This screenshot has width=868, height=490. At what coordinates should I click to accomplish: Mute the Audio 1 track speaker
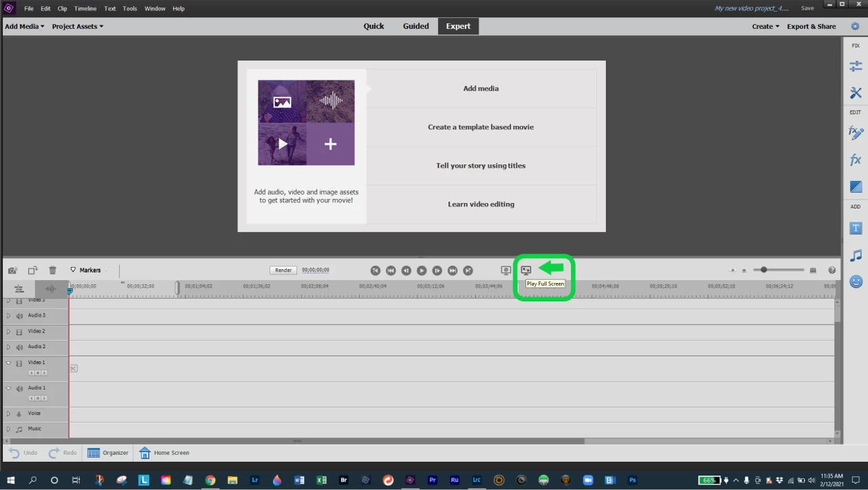[19, 389]
